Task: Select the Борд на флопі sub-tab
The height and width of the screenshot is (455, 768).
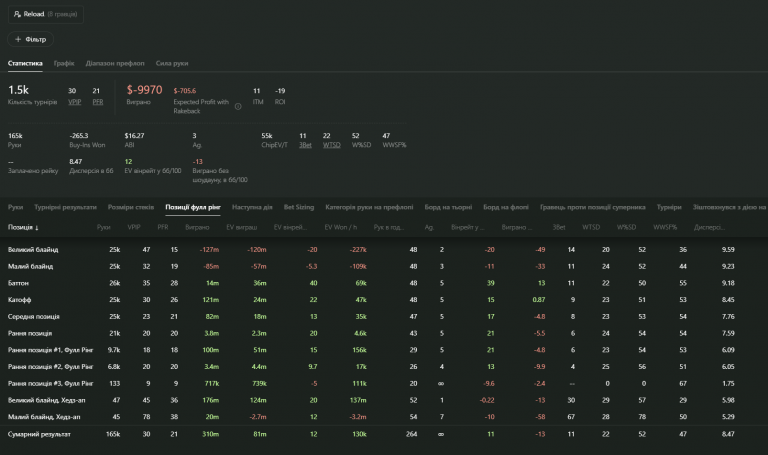Action: coord(506,207)
